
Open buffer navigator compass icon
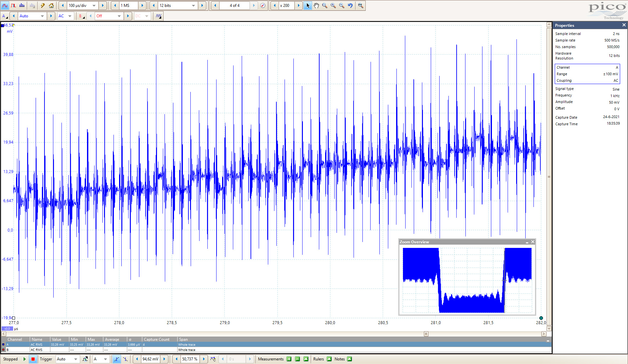pyautogui.click(x=263, y=6)
